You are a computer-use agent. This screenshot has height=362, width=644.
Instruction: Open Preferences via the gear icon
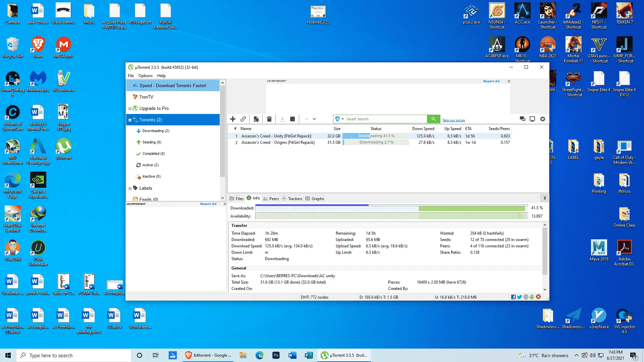[x=543, y=119]
